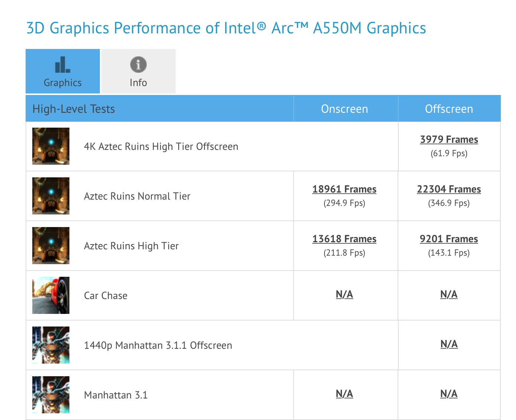This screenshot has width=516, height=420.
Task: Click 1440p Manhattan offscreen N/A link
Action: [x=449, y=344]
